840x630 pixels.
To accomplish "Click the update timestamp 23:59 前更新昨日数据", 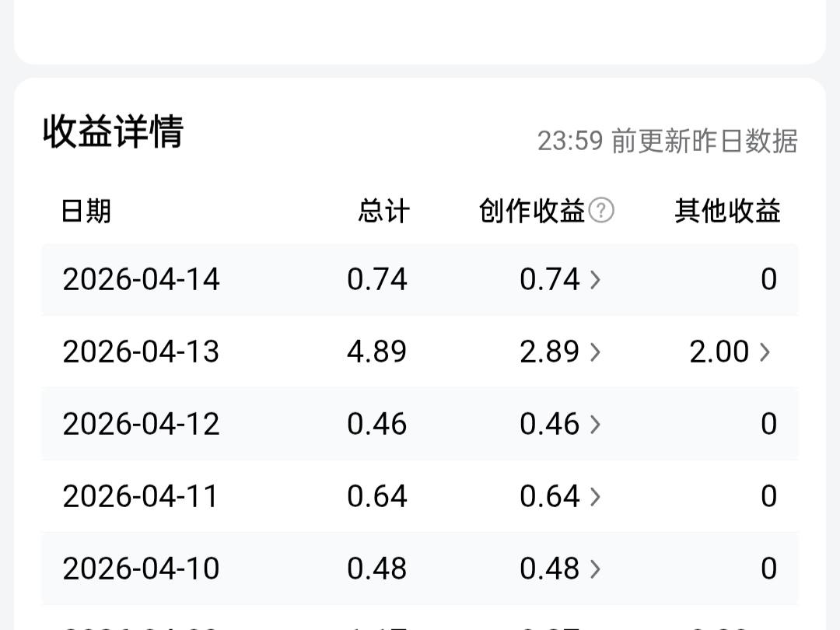I will click(x=669, y=142).
